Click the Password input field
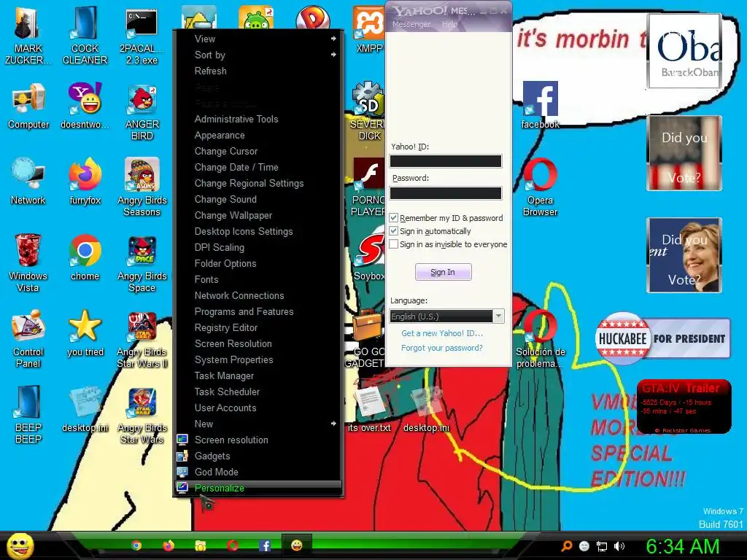Screen dimensions: 747x560 [x=446, y=192]
